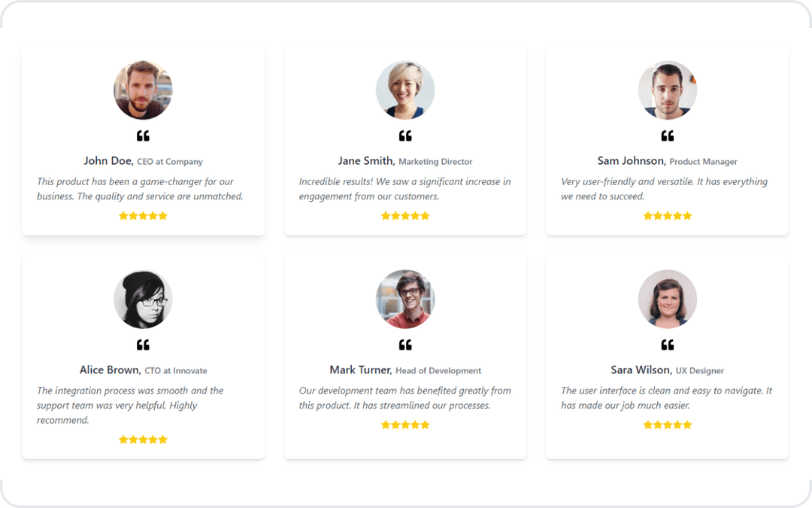Screen dimensions: 812x508
Task: Select Sam Johnson's profile picture
Action: tap(667, 90)
